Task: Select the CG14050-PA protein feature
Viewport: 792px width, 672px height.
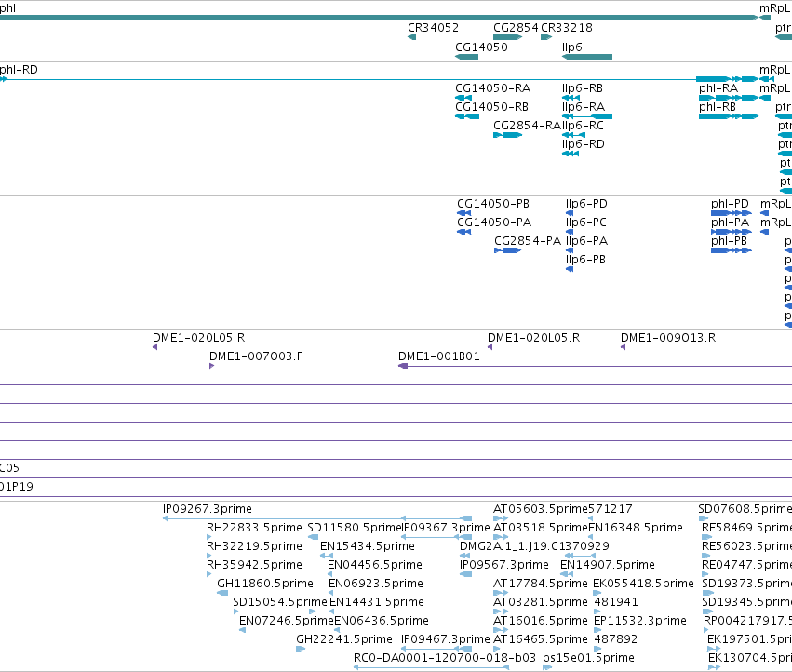Action: [463, 232]
